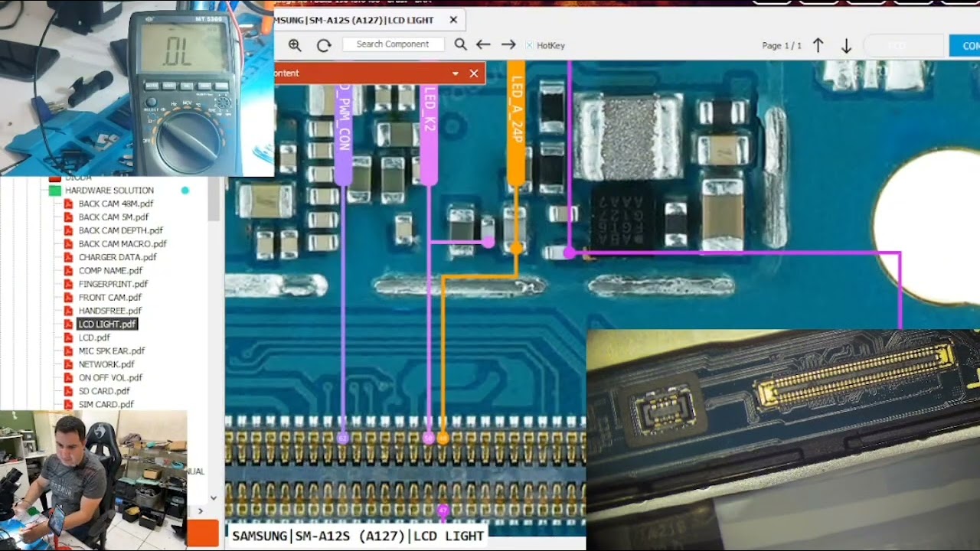The width and height of the screenshot is (980, 551).
Task: Open BACK CAM 48M.pdf
Action: click(116, 204)
